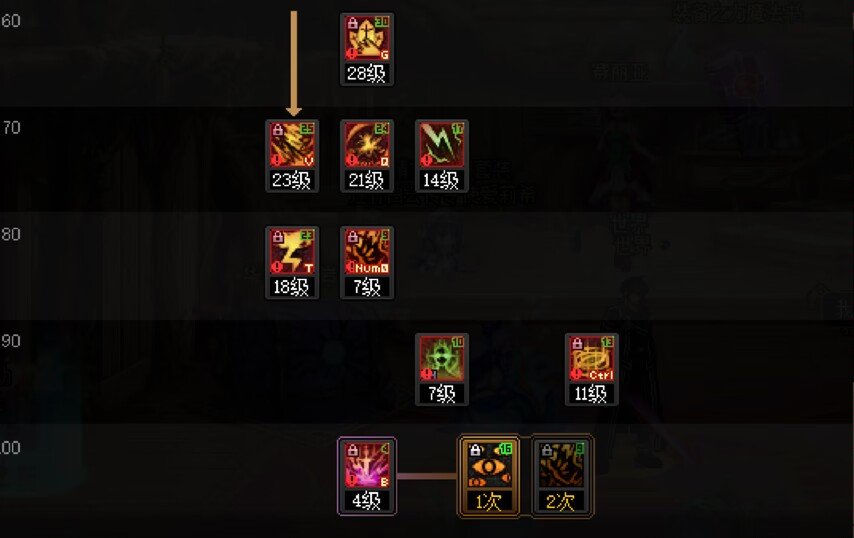Toggle the lock on the G crown skill

[352, 23]
